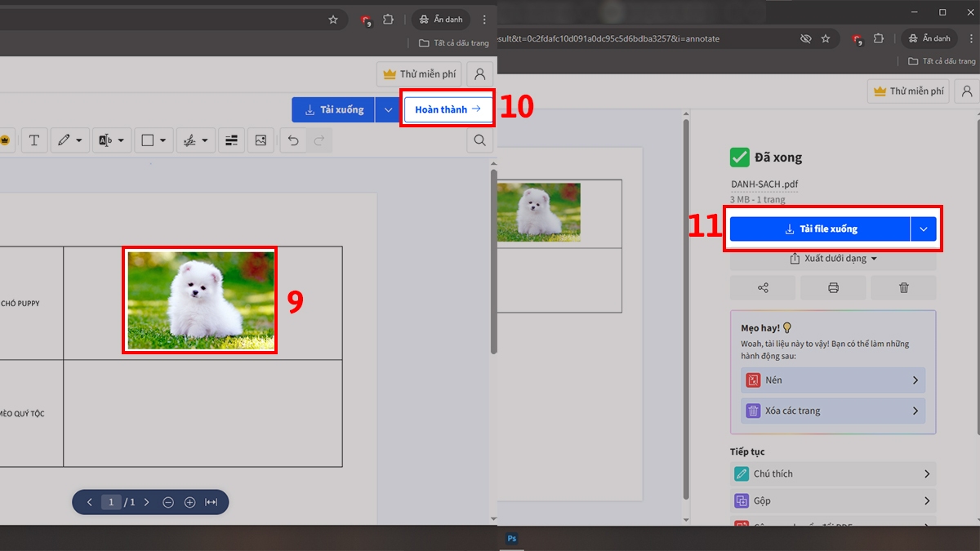Click Ẩn danh indicator in left window
Viewport: 980px width, 551px height.
[x=442, y=20]
